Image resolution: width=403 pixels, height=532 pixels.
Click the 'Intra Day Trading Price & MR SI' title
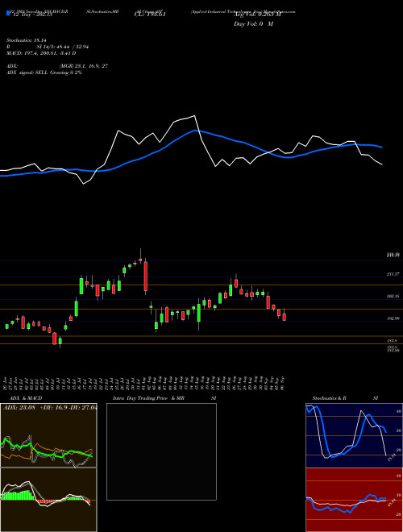coord(164,398)
